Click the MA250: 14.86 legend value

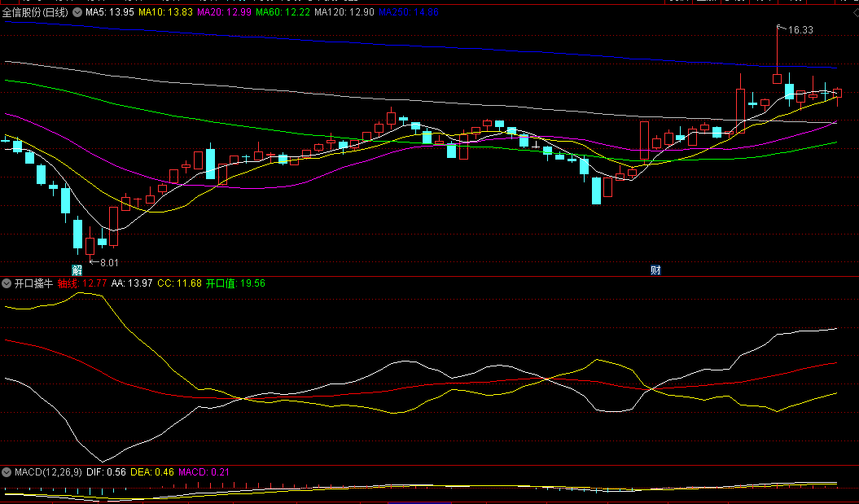tap(409, 12)
